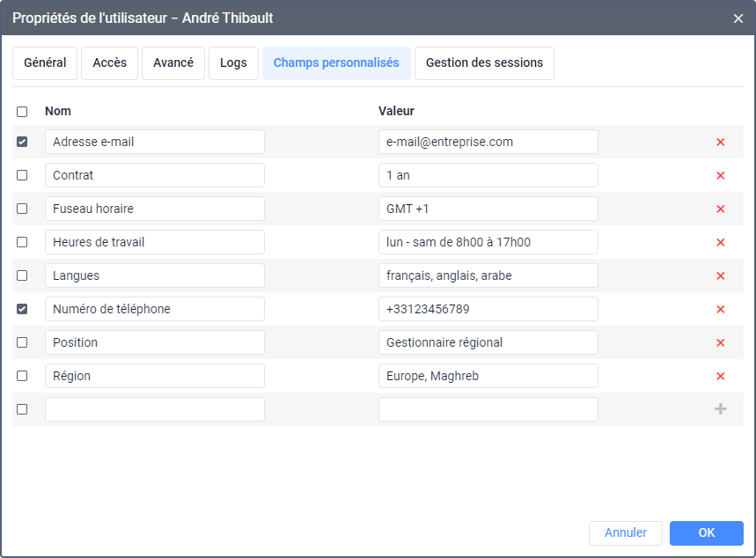Screen dimensions: 756x558
Task: Click the plus icon to add field
Action: click(x=720, y=409)
